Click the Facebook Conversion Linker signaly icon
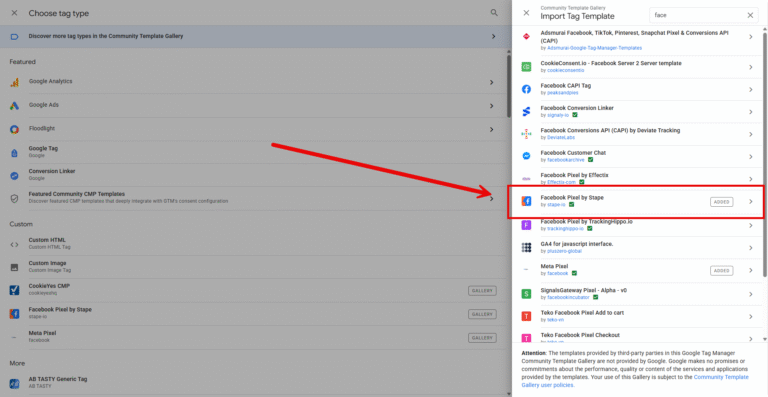This screenshot has height=397, width=768. [526, 112]
